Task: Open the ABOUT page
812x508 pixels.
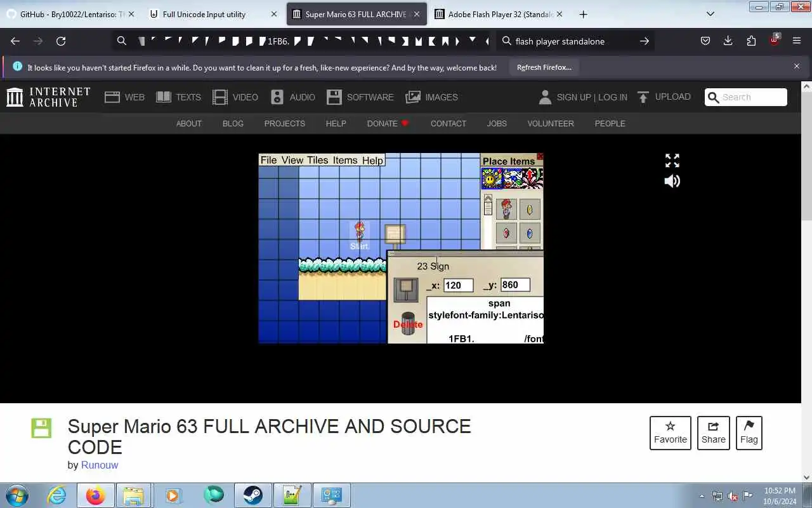Action: [x=189, y=123]
